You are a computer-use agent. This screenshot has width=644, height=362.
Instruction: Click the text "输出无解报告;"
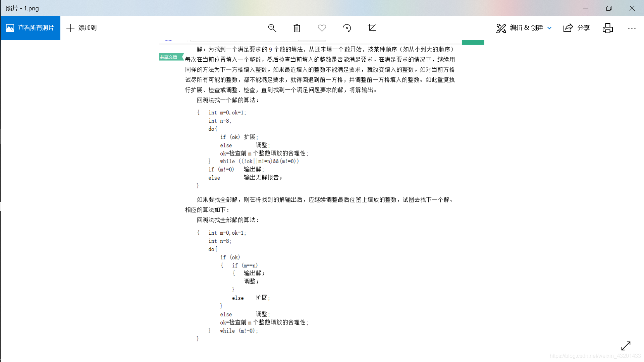[263, 178]
